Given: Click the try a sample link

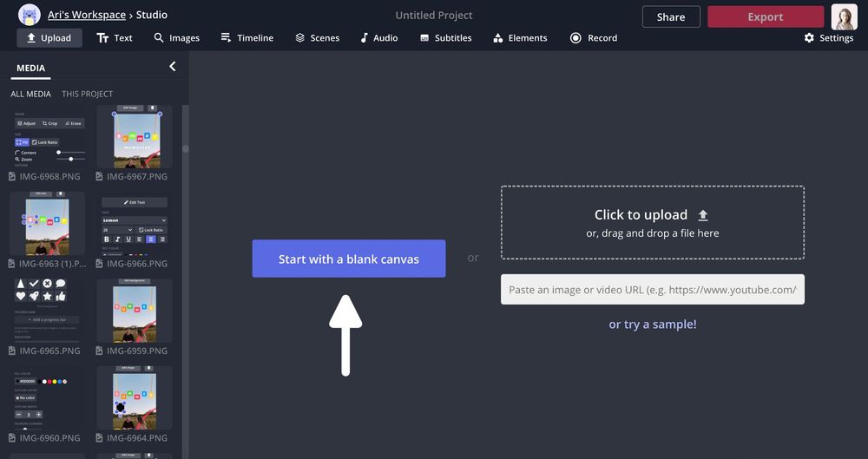Looking at the screenshot, I should pyautogui.click(x=652, y=325).
